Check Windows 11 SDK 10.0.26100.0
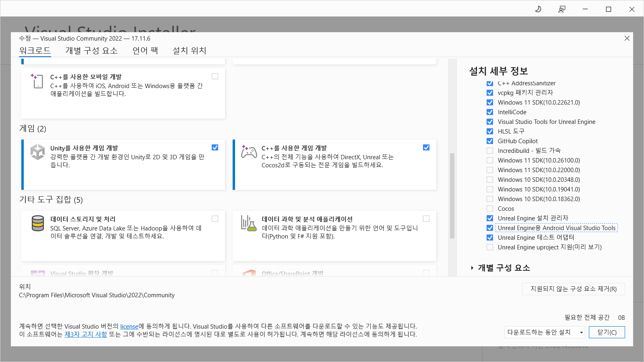Screen dimensions: 644x362 click(490, 160)
